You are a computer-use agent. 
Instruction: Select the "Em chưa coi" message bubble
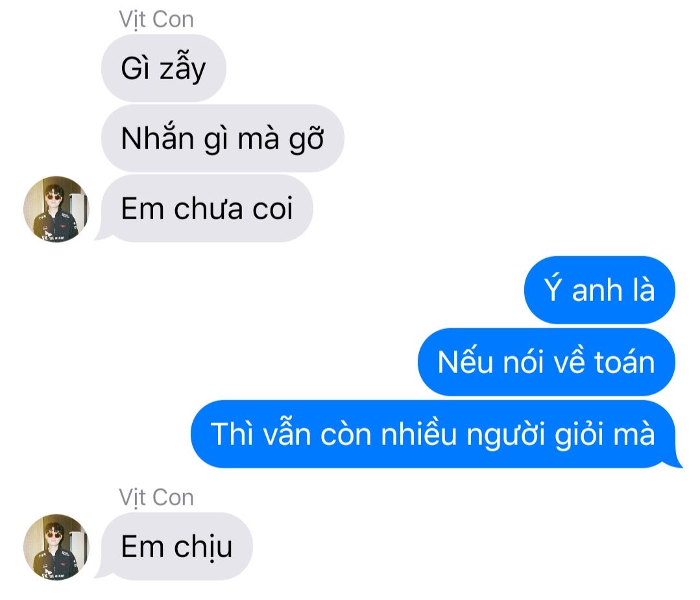coord(207,208)
